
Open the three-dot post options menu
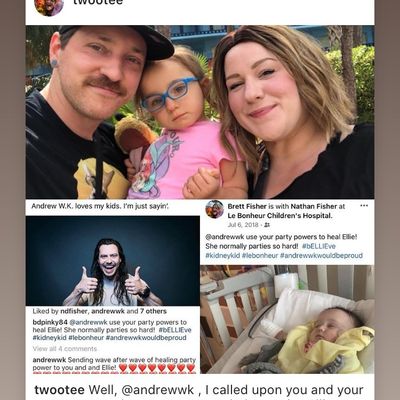(x=364, y=206)
